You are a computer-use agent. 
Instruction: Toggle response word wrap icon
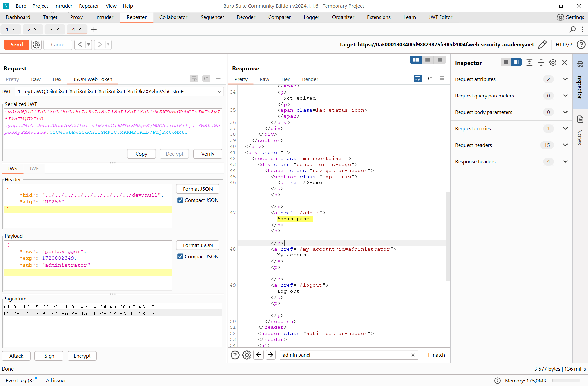click(418, 78)
